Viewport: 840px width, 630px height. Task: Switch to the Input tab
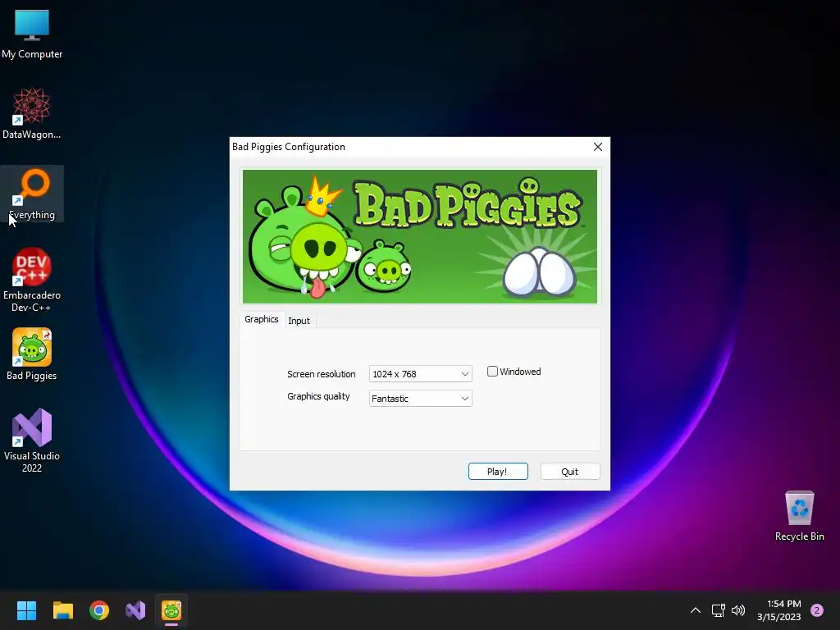[299, 321]
